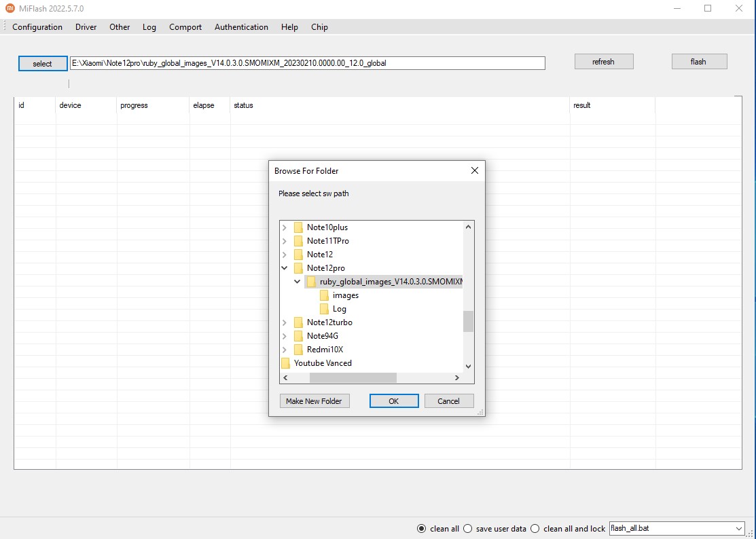Expand the Note12 folder
The width and height of the screenshot is (756, 539).
(285, 255)
